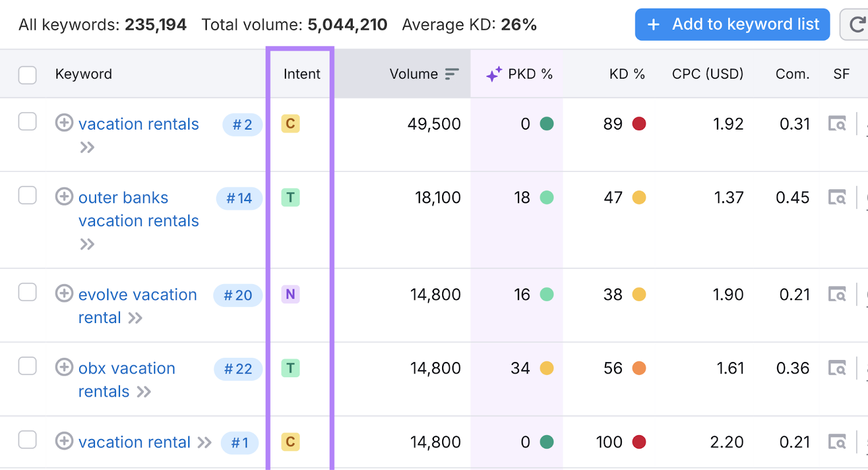Expand chevrons after evolve vacation rental
Screen dimensions: 868x470
[135, 318]
